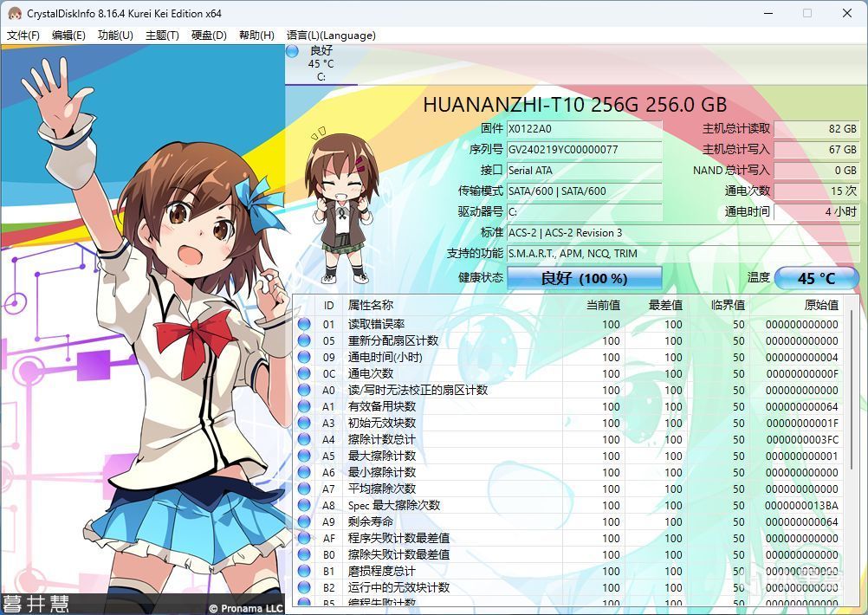Click the 通电时间 value 4 小时
This screenshot has width=868, height=615.
coord(817,211)
